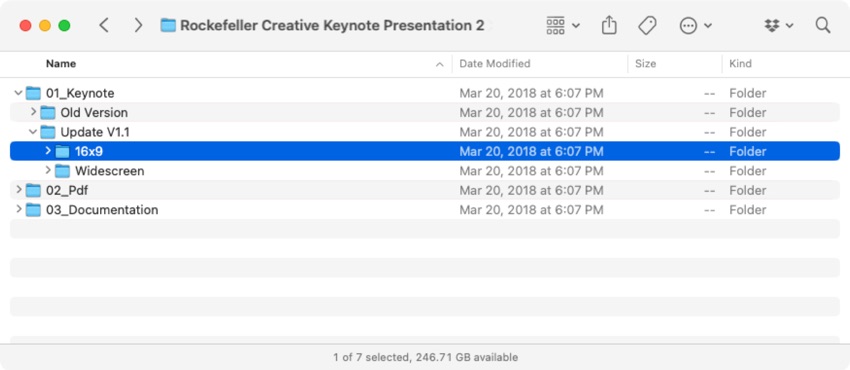Sort by the Date Modified column header
This screenshot has width=850, height=370.
click(x=495, y=63)
